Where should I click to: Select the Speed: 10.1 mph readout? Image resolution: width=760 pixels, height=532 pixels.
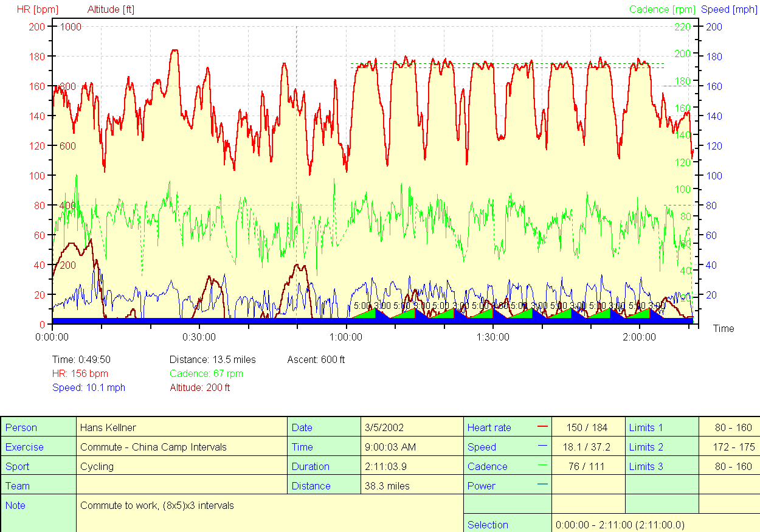point(89,387)
